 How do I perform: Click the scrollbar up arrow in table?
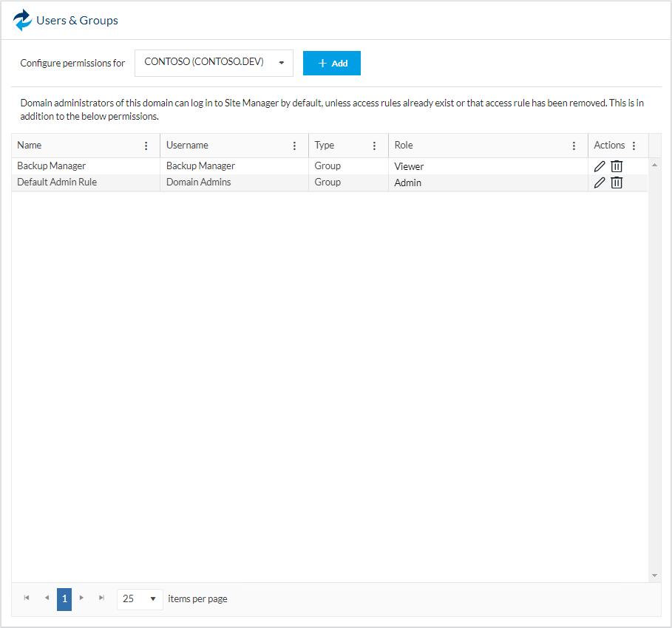point(655,164)
